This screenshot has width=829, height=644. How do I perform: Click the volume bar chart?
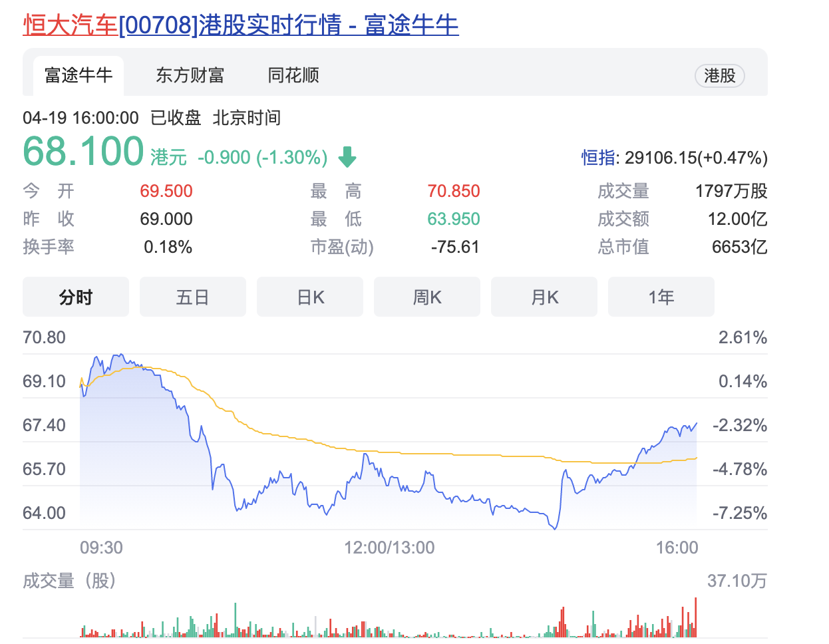pyautogui.click(x=389, y=619)
